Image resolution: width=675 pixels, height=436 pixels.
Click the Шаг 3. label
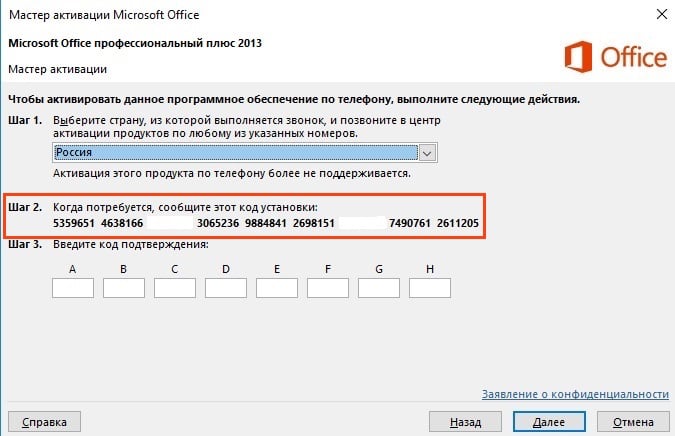tap(25, 244)
